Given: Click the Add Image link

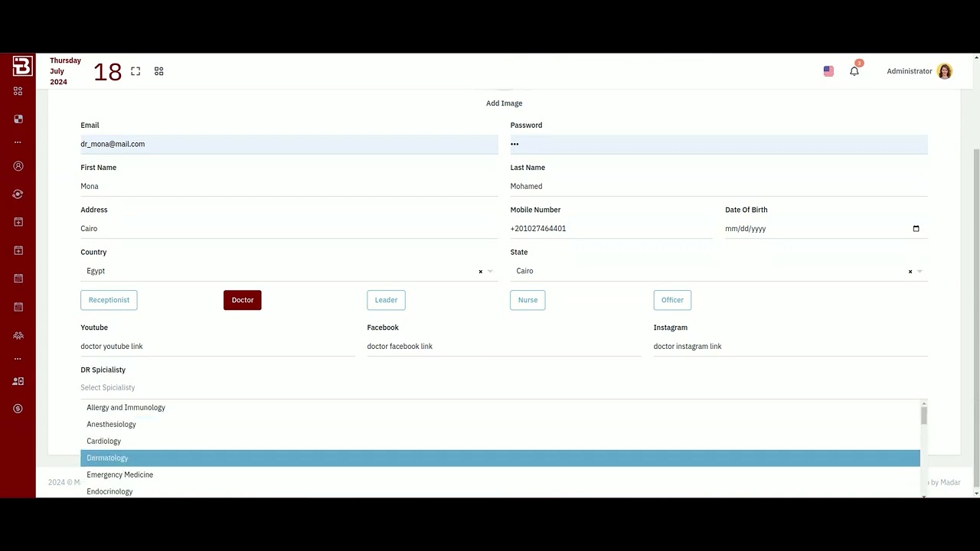Looking at the screenshot, I should 504,103.
